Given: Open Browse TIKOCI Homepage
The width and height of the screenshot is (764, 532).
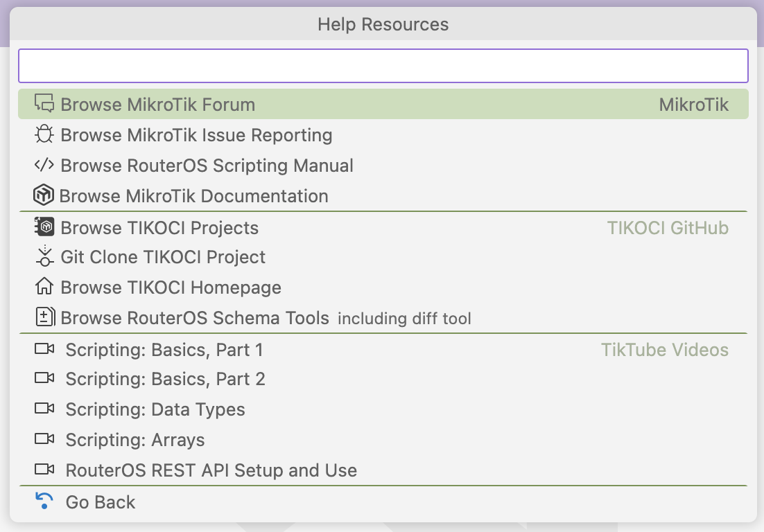Looking at the screenshot, I should pyautogui.click(x=383, y=287).
